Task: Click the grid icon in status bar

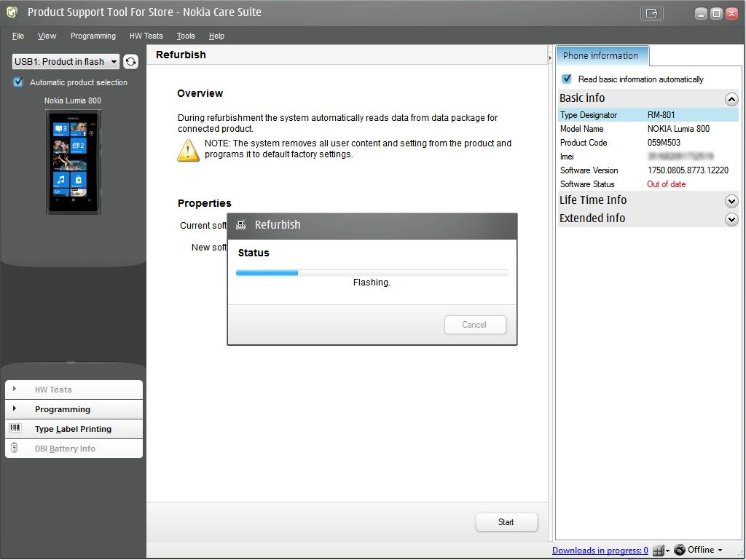Action: pyautogui.click(x=658, y=551)
